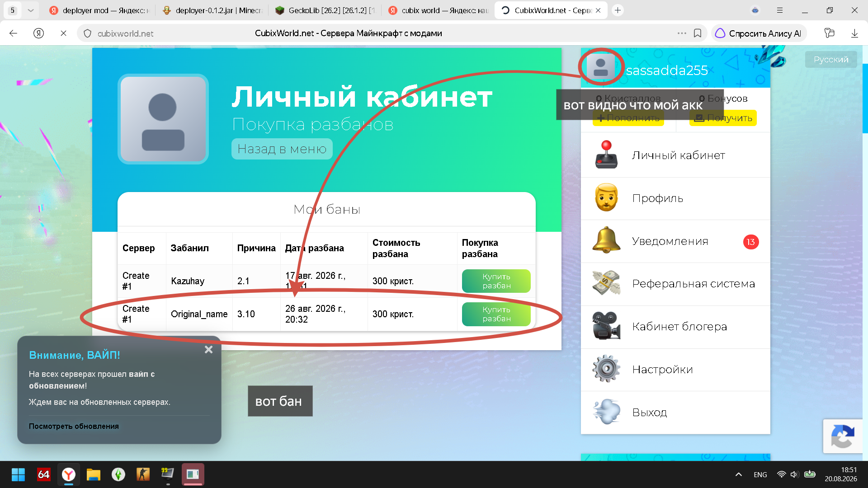This screenshot has height=488, width=868.
Task: Open Профиль via the bearded face icon
Action: coord(606,198)
